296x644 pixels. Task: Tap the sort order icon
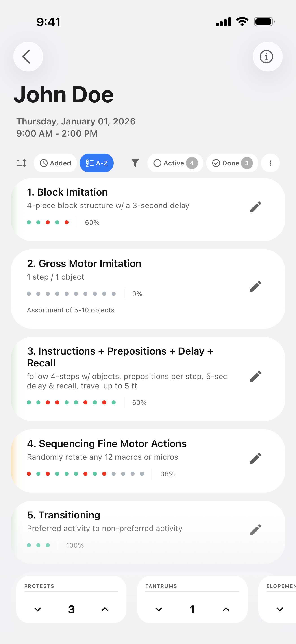[x=21, y=163]
